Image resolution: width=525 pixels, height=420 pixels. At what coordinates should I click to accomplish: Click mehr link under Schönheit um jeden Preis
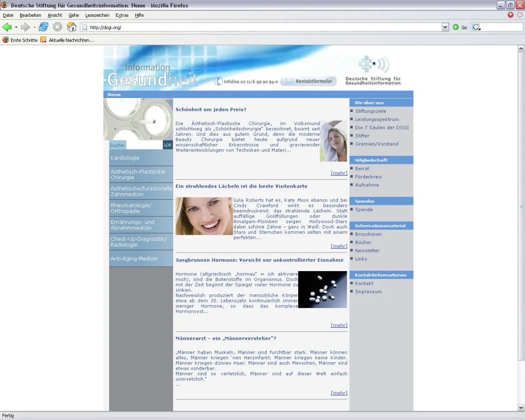[339, 173]
